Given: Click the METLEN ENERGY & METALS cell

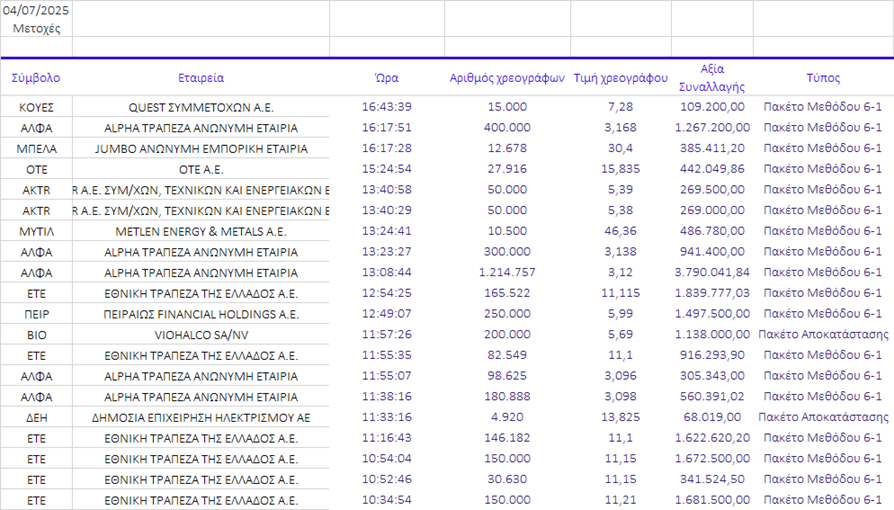Looking at the screenshot, I should pyautogui.click(x=201, y=231).
